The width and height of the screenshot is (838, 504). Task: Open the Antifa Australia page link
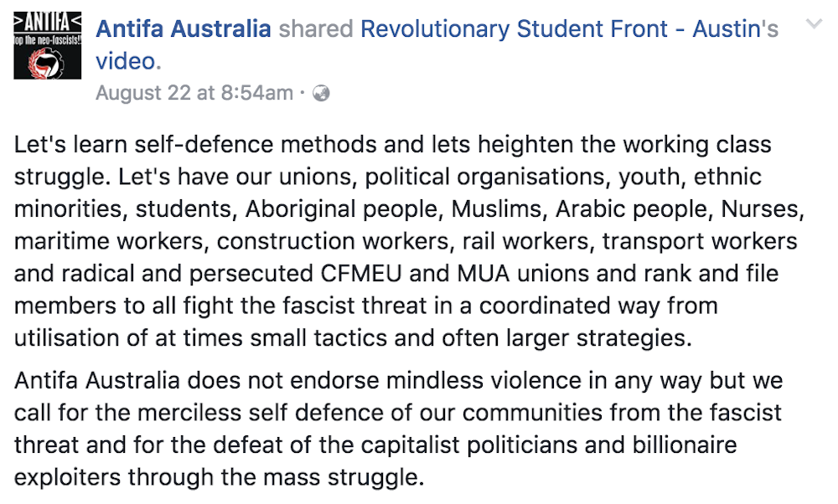183,28
